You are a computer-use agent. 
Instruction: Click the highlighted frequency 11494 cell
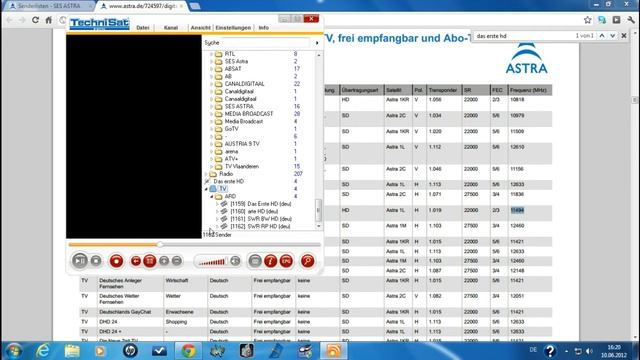pos(517,210)
